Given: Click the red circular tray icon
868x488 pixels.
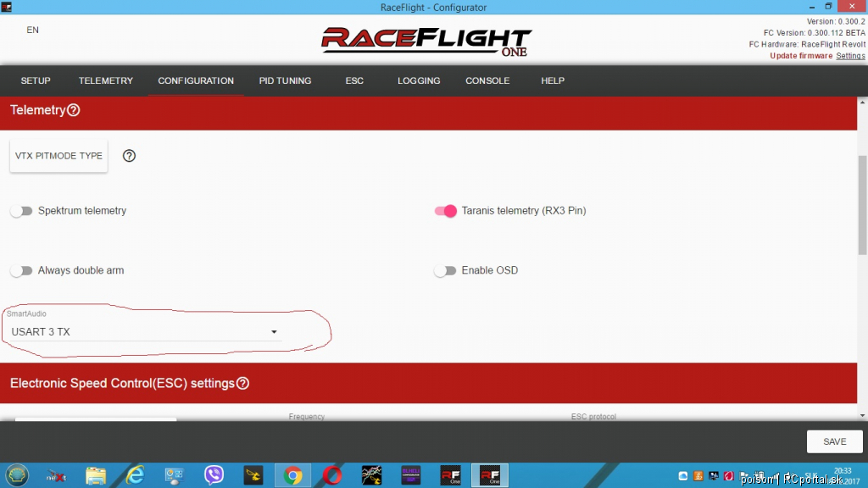Looking at the screenshot, I should (x=729, y=476).
